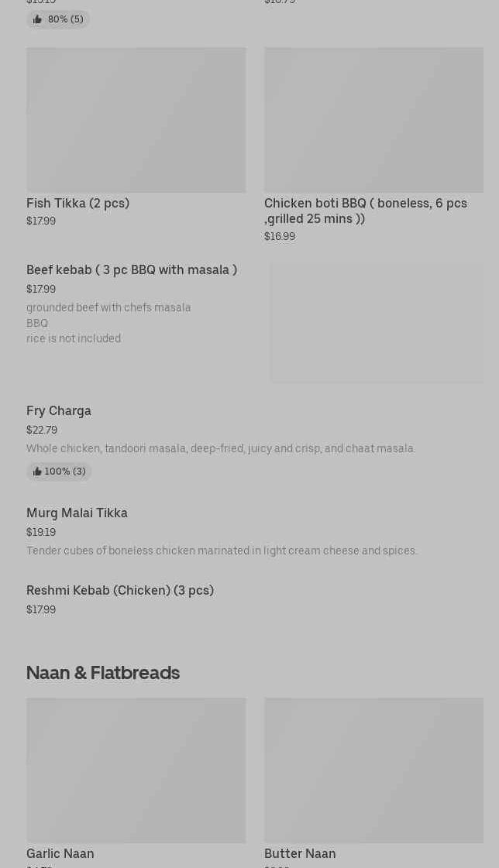Click the thumbs-up icon under Fry Charga
The height and width of the screenshot is (868, 499).
(37, 472)
